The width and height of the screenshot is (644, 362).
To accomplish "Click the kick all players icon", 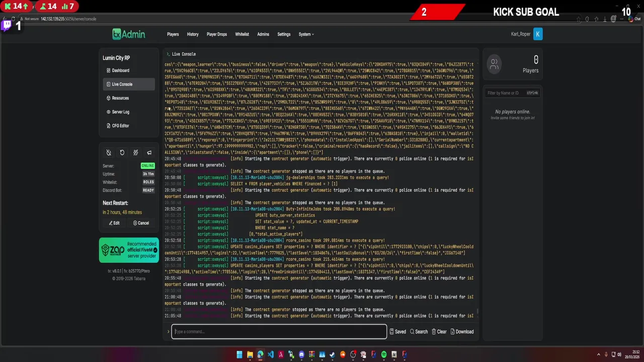I will coord(135,152).
